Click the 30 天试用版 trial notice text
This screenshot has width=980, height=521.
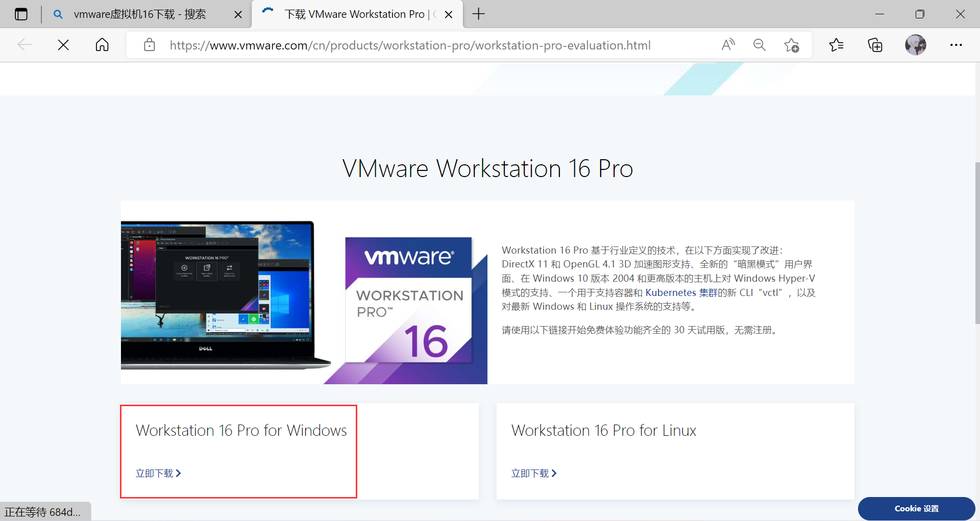pyautogui.click(x=641, y=330)
